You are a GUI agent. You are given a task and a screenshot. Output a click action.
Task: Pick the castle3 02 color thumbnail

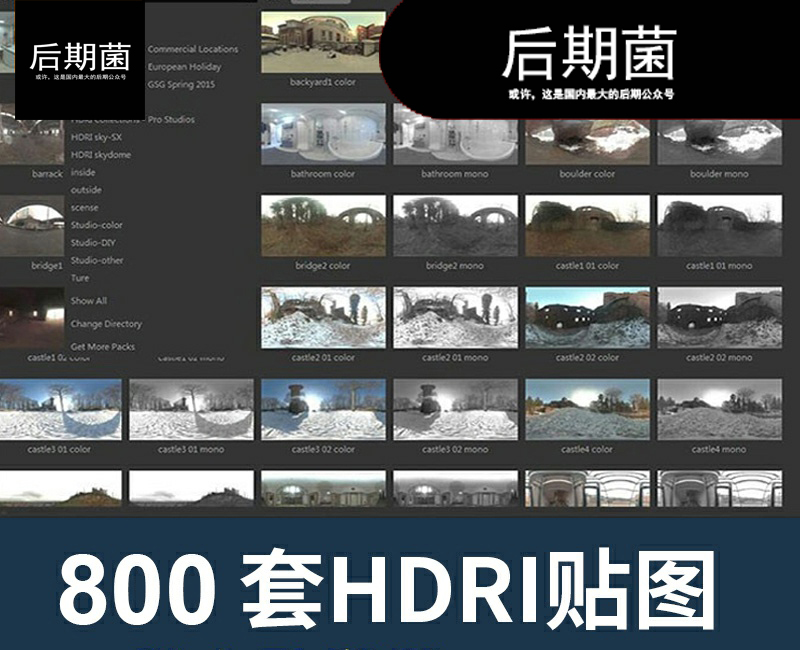pos(323,409)
